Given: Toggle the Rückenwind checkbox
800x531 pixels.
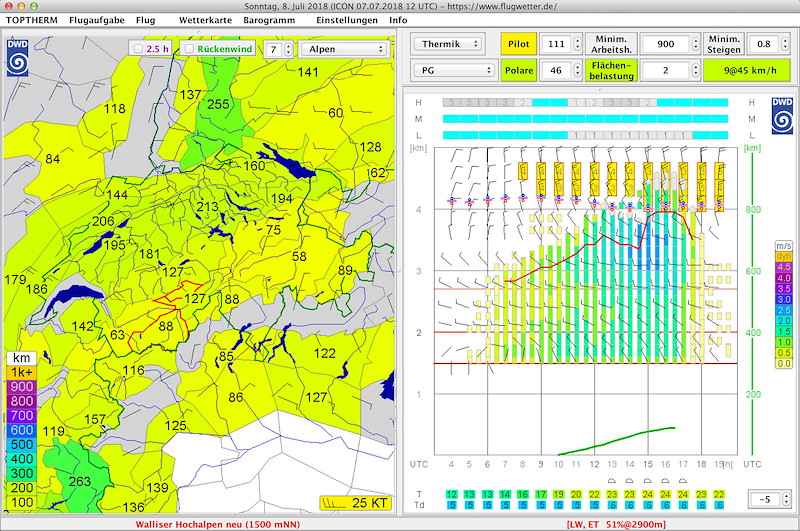Looking at the screenshot, I should tap(189, 49).
